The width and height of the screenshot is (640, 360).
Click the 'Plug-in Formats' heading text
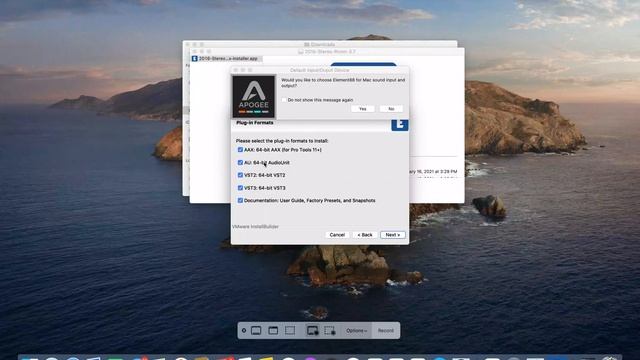pos(255,122)
